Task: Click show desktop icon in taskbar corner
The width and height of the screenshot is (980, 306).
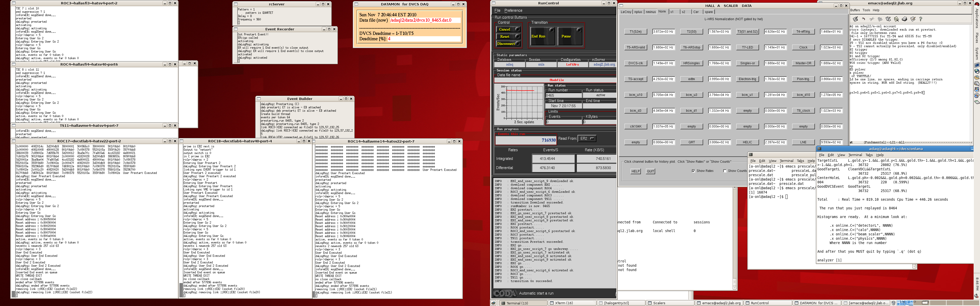Action: click(x=493, y=303)
